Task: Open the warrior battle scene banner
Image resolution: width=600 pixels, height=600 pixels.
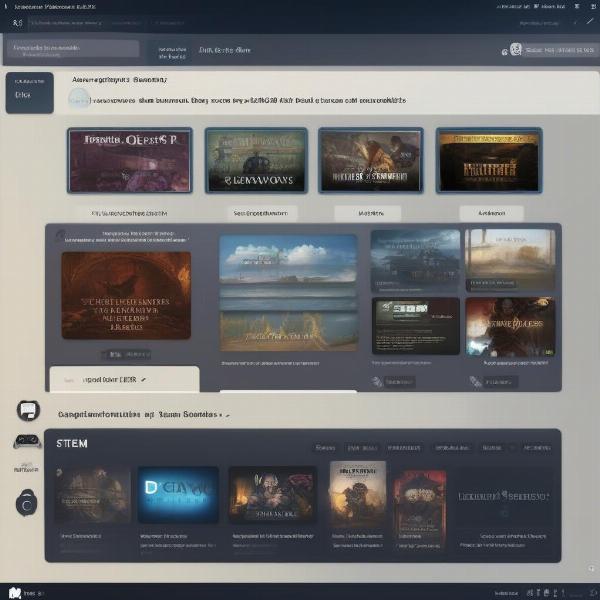Action: pos(371,160)
